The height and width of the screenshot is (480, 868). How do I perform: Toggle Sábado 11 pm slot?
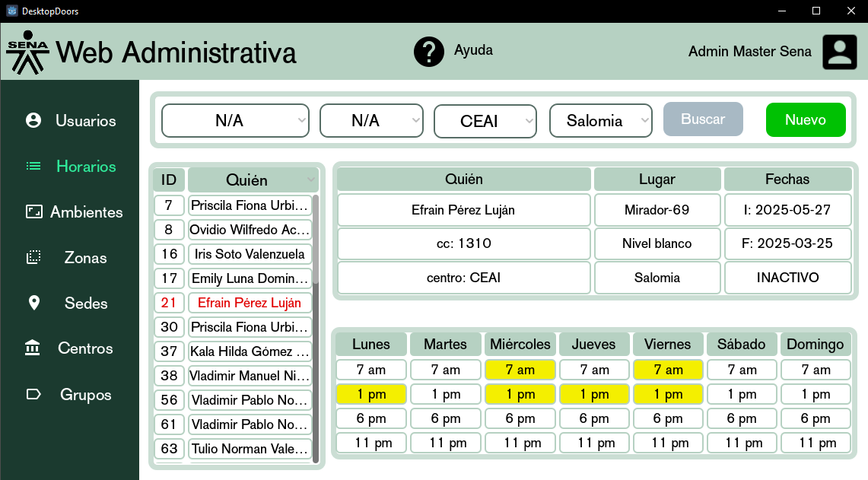pos(742,443)
